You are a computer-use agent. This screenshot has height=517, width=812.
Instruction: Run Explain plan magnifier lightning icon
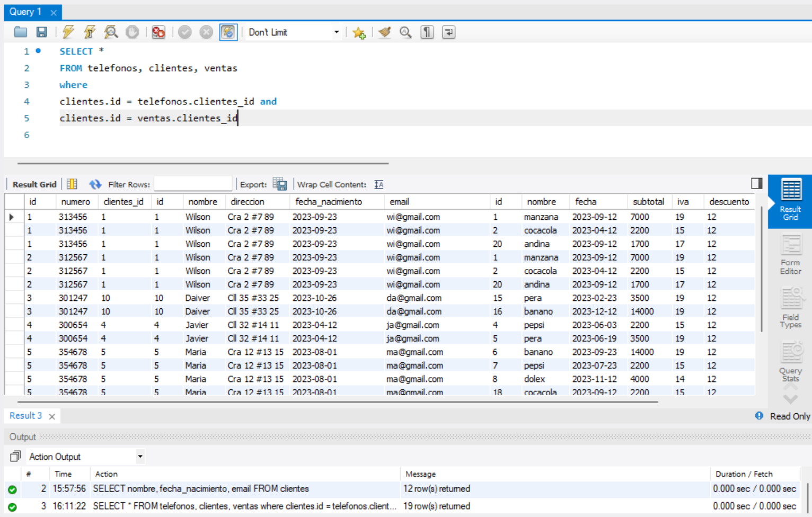(111, 32)
